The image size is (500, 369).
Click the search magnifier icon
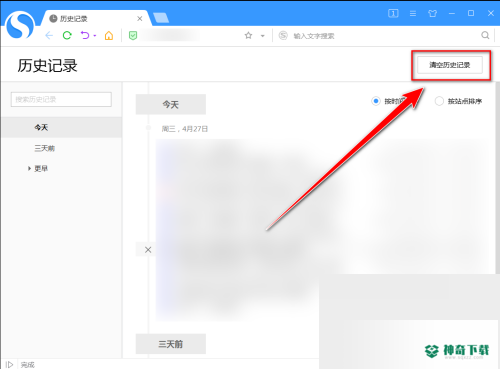485,35
